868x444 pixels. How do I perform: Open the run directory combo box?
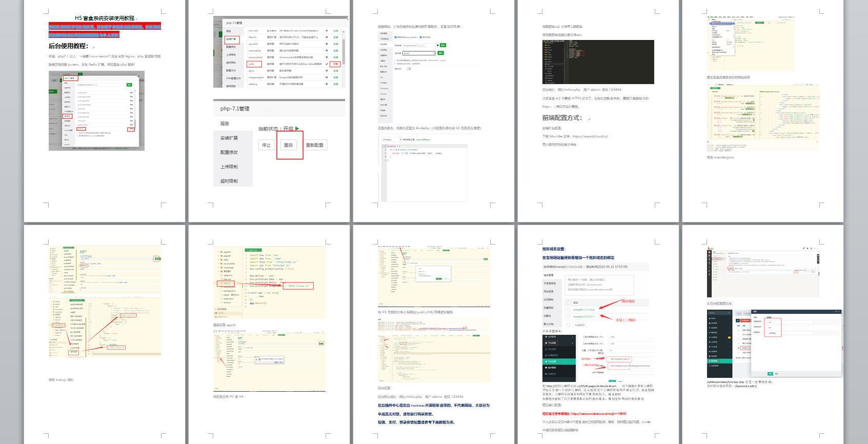click(418, 53)
